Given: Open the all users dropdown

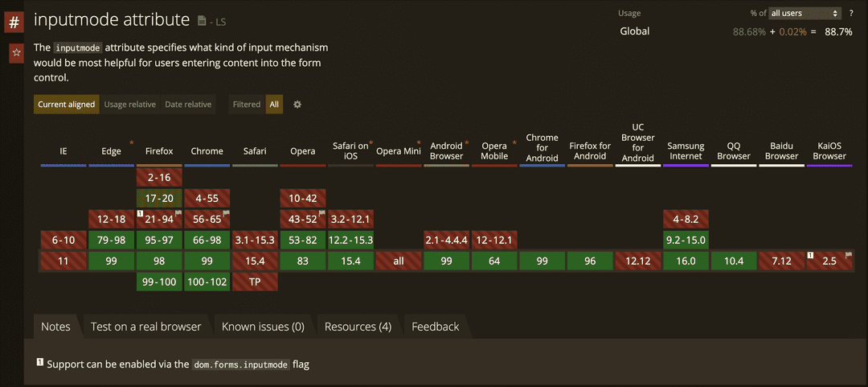Looking at the screenshot, I should [x=805, y=14].
